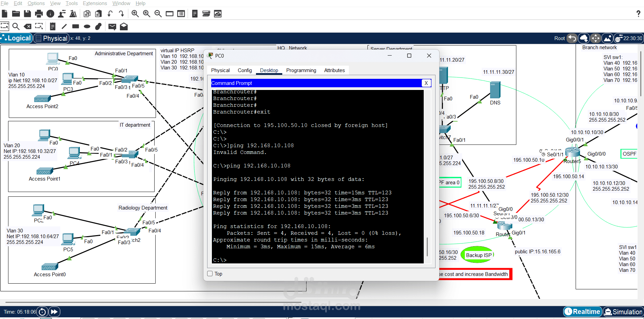Select the Desktop tab in PC0 window
The width and height of the screenshot is (644, 319).
point(269,70)
